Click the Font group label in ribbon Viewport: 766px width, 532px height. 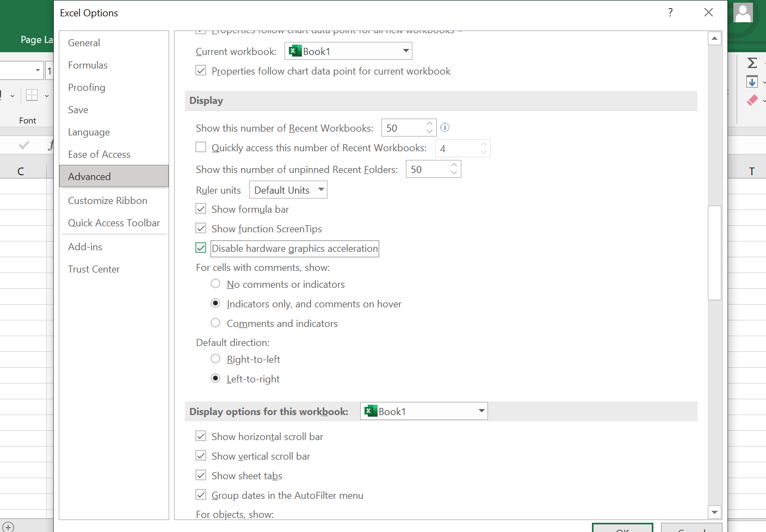click(x=28, y=121)
